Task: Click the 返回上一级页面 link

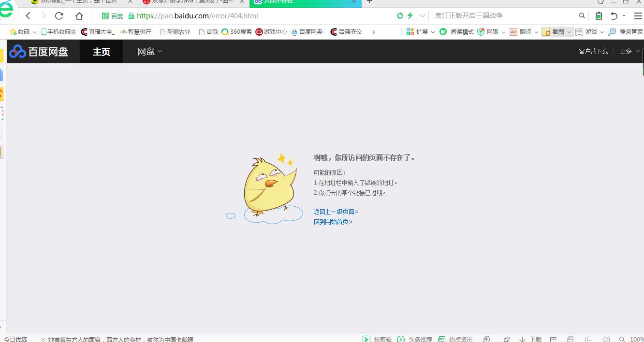Action: [336, 212]
